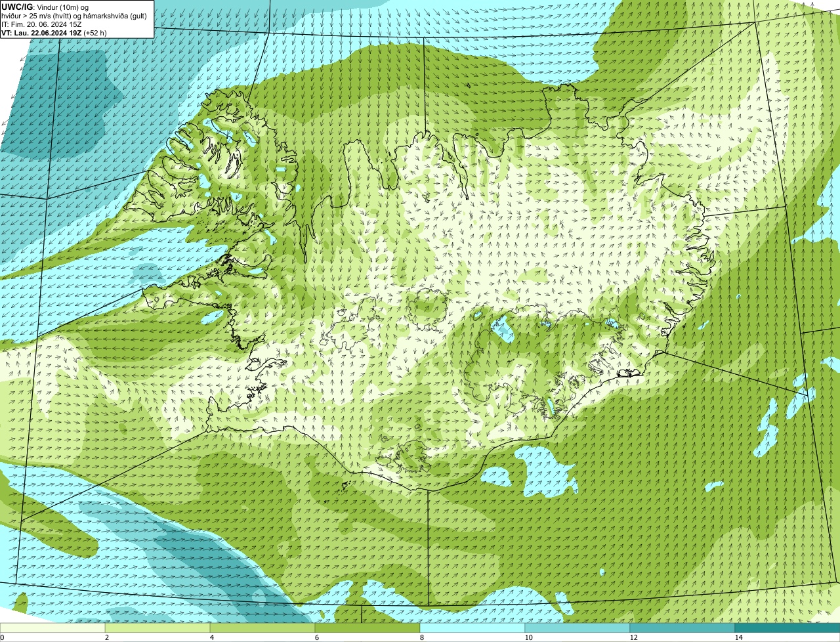Click the "12" label on the color scale
The width and height of the screenshot is (840, 642).
[x=633, y=637]
